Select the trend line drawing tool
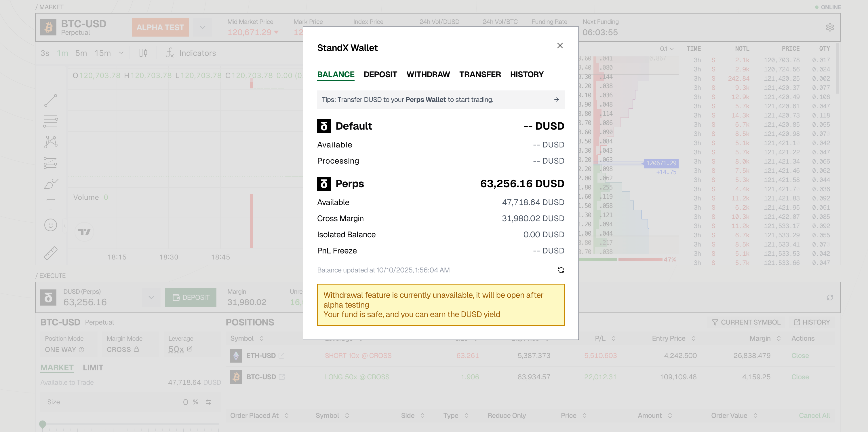This screenshot has height=432, width=868. click(51, 101)
